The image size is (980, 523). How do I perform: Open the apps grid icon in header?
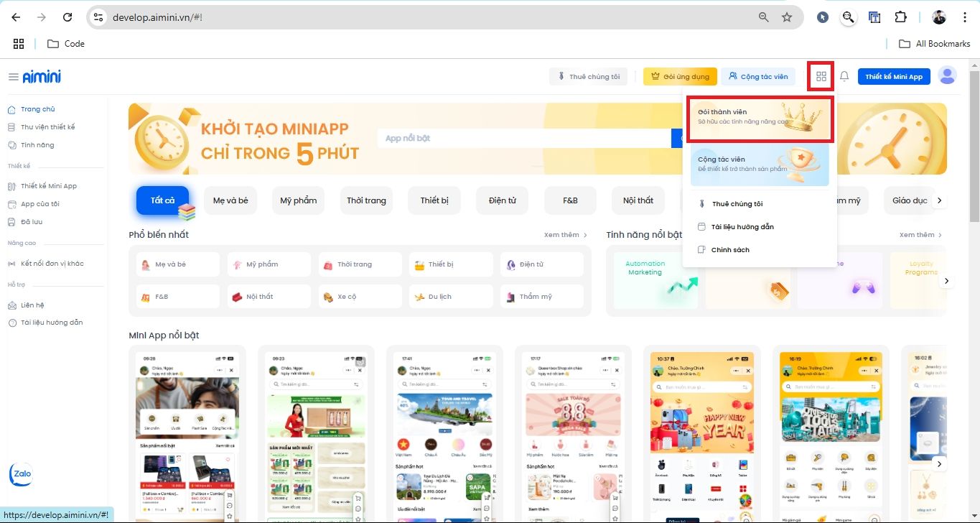point(821,76)
